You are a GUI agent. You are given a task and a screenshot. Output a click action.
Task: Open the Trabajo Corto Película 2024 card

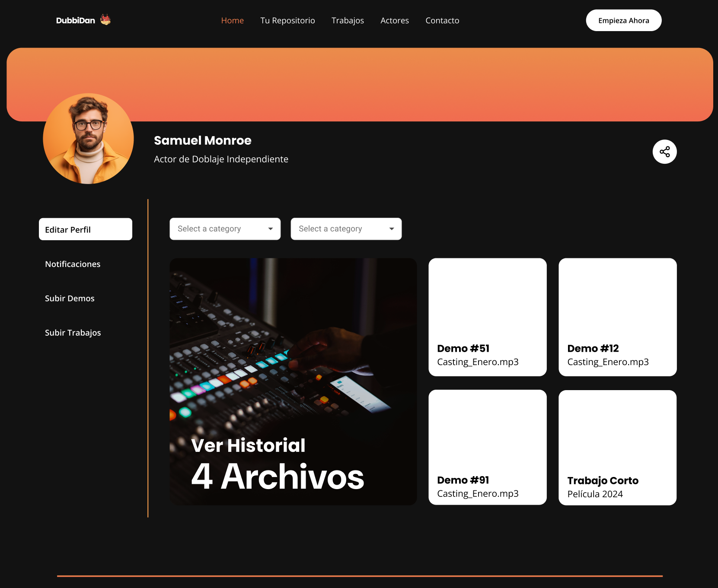click(617, 448)
